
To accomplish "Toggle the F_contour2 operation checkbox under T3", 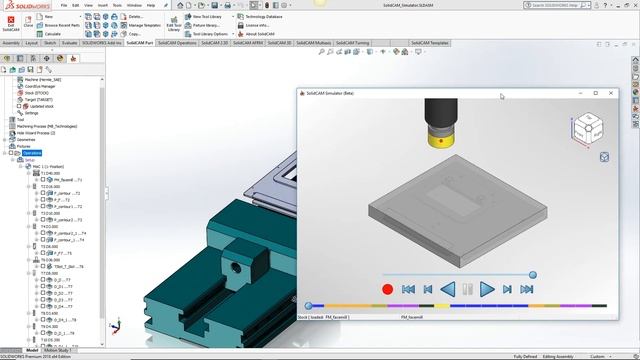I will 43,219.
